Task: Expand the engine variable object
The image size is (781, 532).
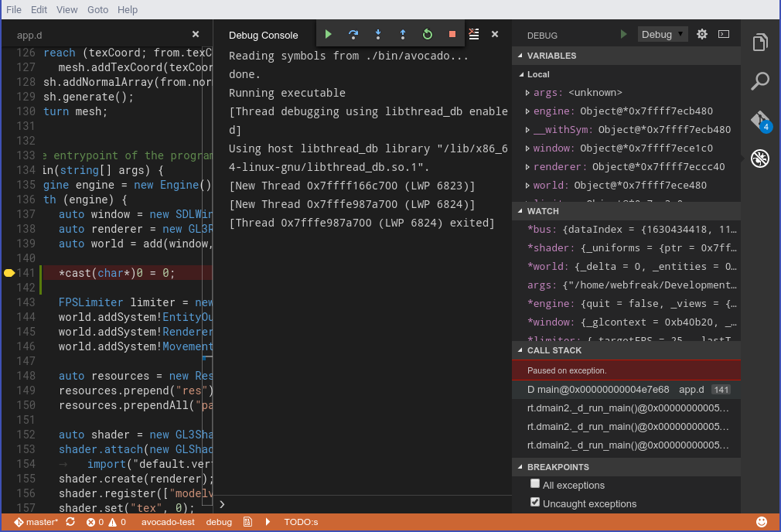Action: point(527,111)
